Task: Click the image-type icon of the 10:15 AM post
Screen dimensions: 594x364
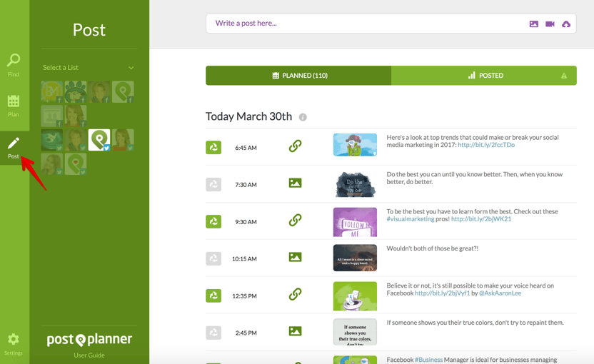Action: point(295,257)
